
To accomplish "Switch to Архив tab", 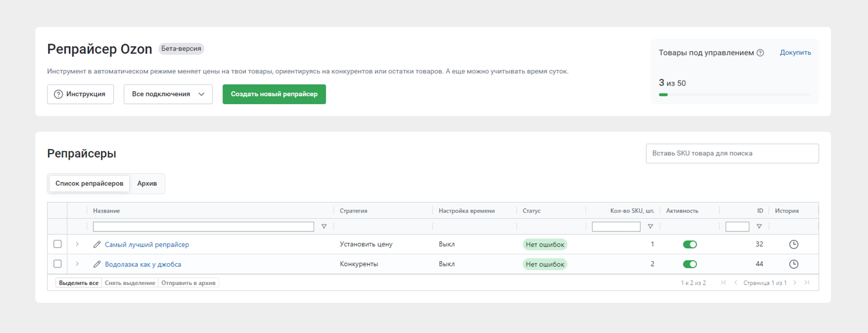I will (x=147, y=183).
